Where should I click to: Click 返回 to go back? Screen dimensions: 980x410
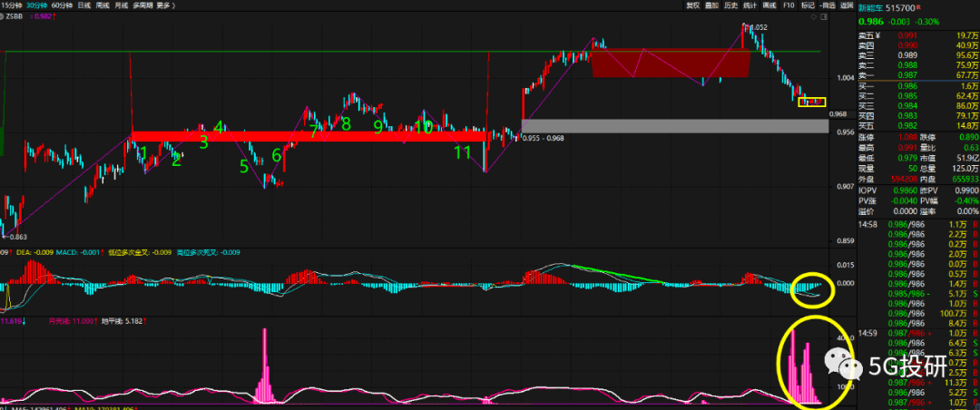click(847, 5)
